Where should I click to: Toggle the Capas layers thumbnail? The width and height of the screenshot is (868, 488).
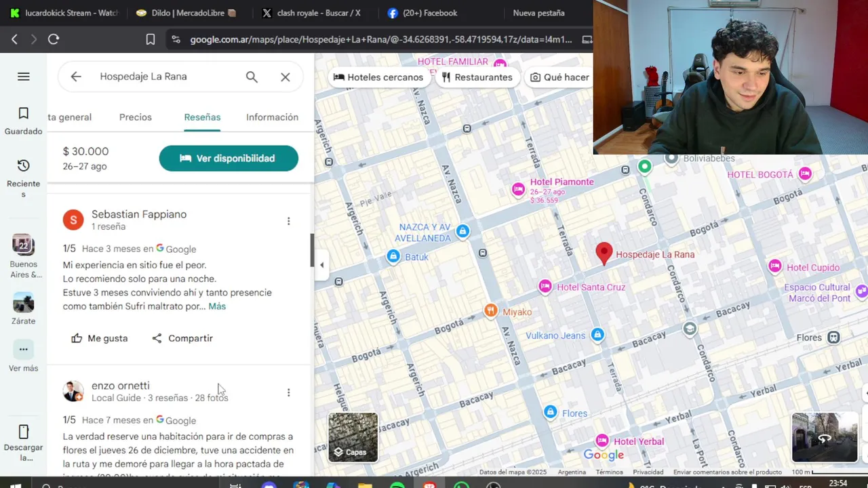pos(353,437)
